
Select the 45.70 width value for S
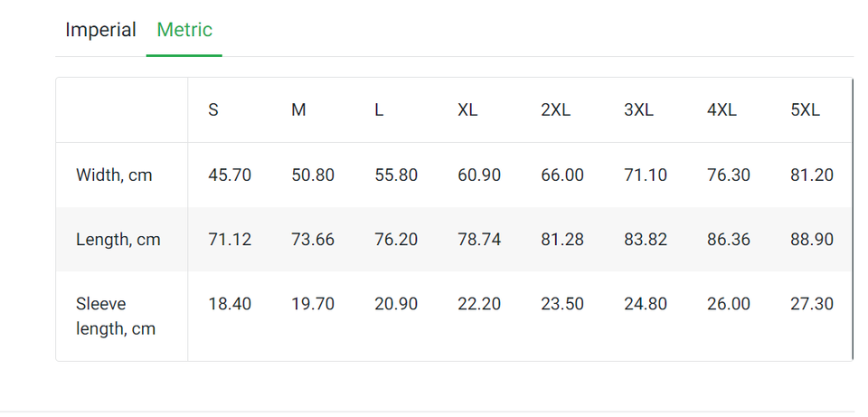(230, 175)
